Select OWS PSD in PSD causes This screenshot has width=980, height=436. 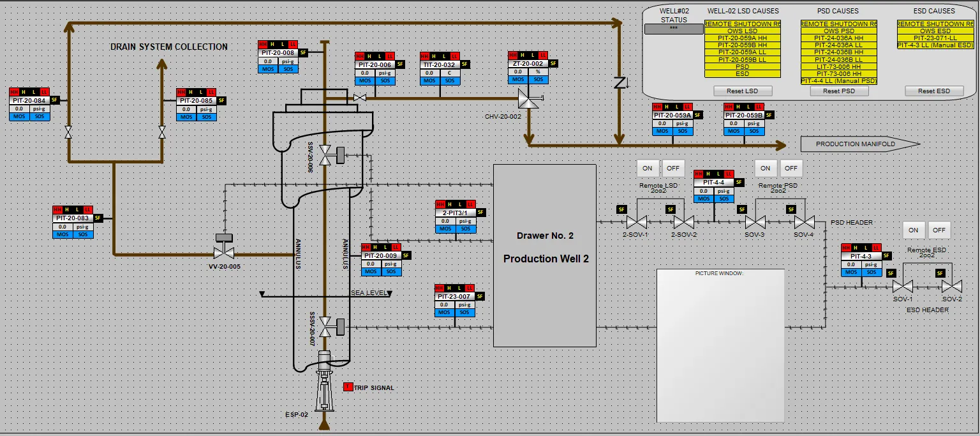pyautogui.click(x=839, y=31)
